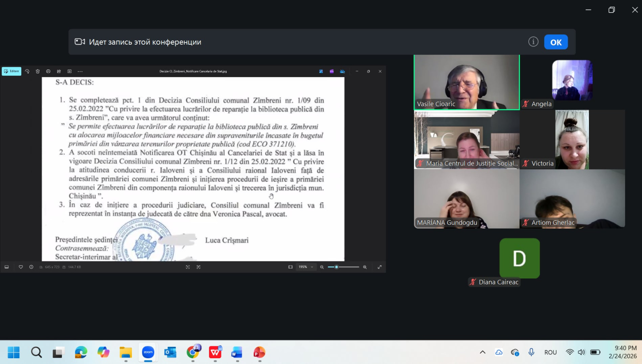Click the share icon in the viewer toolbar
The height and width of the screenshot is (364, 642).
[x=59, y=71]
